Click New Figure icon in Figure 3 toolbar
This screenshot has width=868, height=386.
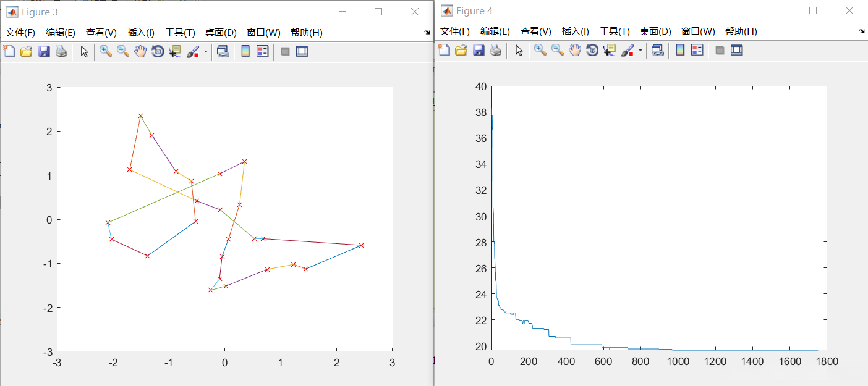[x=9, y=51]
